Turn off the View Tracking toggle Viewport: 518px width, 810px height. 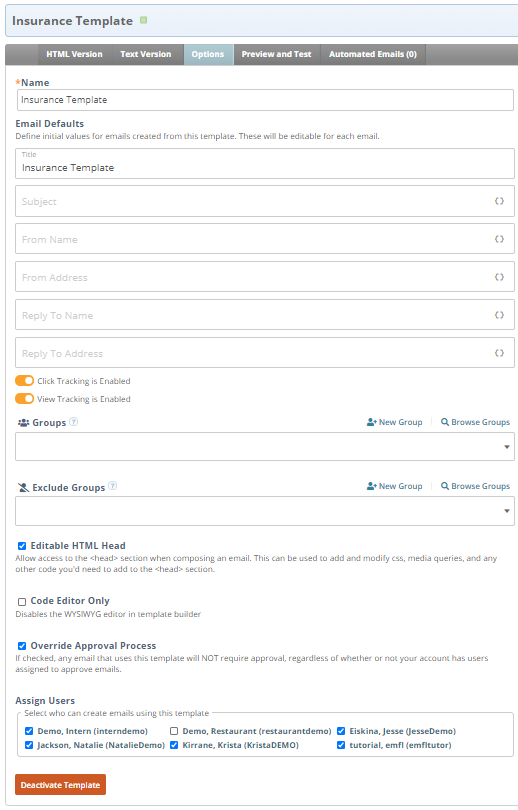[x=24, y=399]
